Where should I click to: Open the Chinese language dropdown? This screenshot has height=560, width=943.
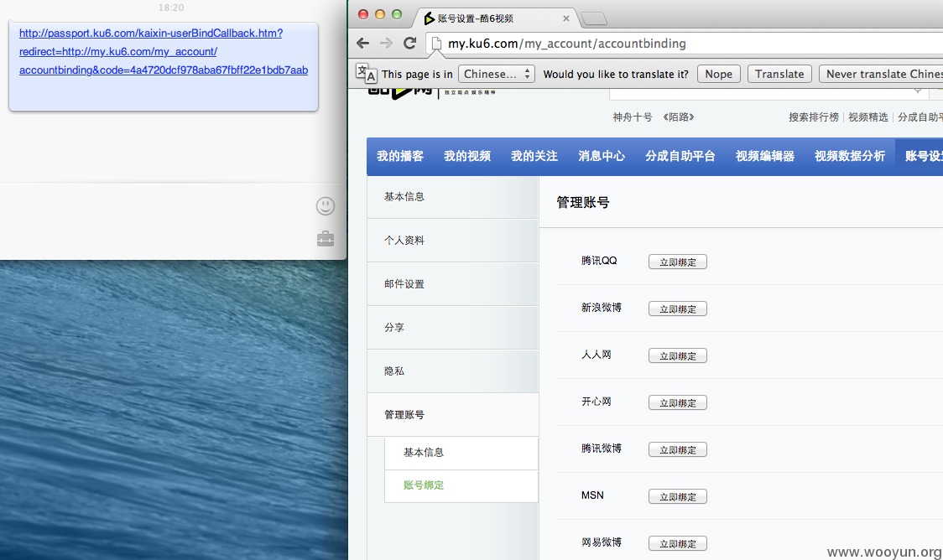496,74
